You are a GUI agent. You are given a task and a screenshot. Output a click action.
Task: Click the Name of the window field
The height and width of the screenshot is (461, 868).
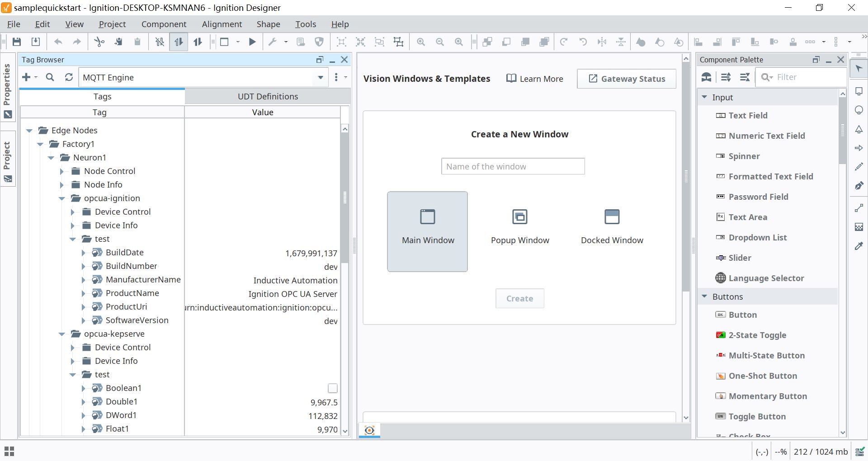point(513,166)
